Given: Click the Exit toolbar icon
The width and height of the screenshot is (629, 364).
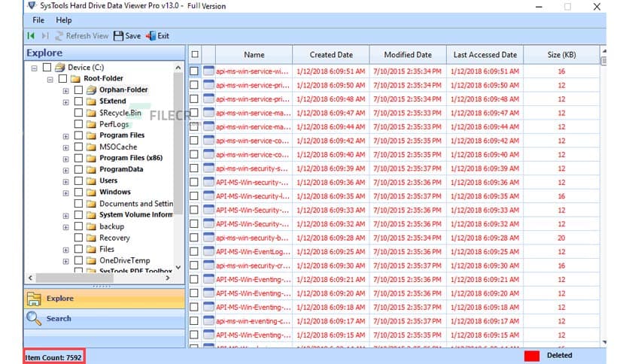Looking at the screenshot, I should pyautogui.click(x=150, y=36).
